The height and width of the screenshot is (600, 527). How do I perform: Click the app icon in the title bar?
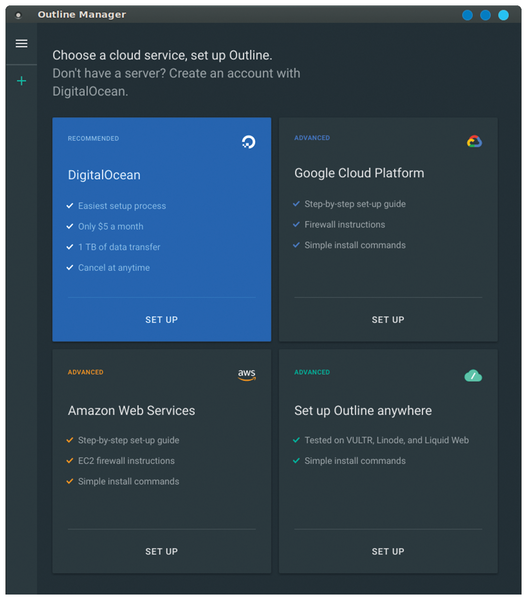click(x=18, y=15)
